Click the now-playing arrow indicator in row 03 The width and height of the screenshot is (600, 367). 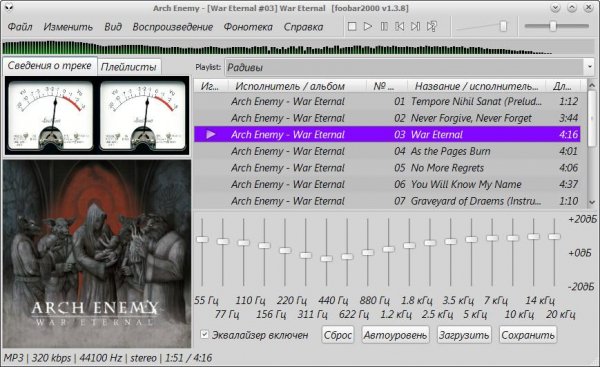click(x=211, y=134)
